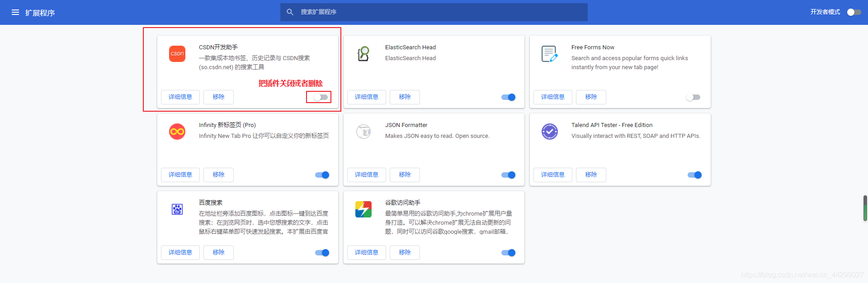
Task: Click the 开发者模式 label text
Action: click(825, 12)
